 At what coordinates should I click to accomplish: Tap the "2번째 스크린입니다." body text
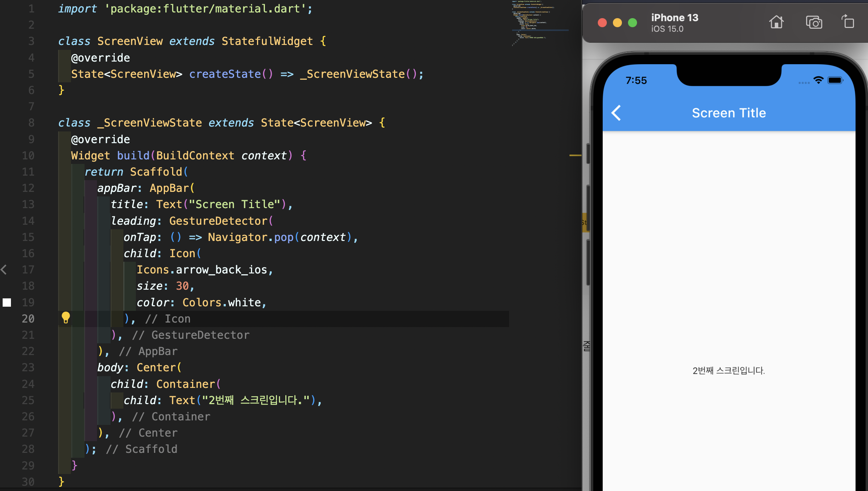(x=728, y=371)
